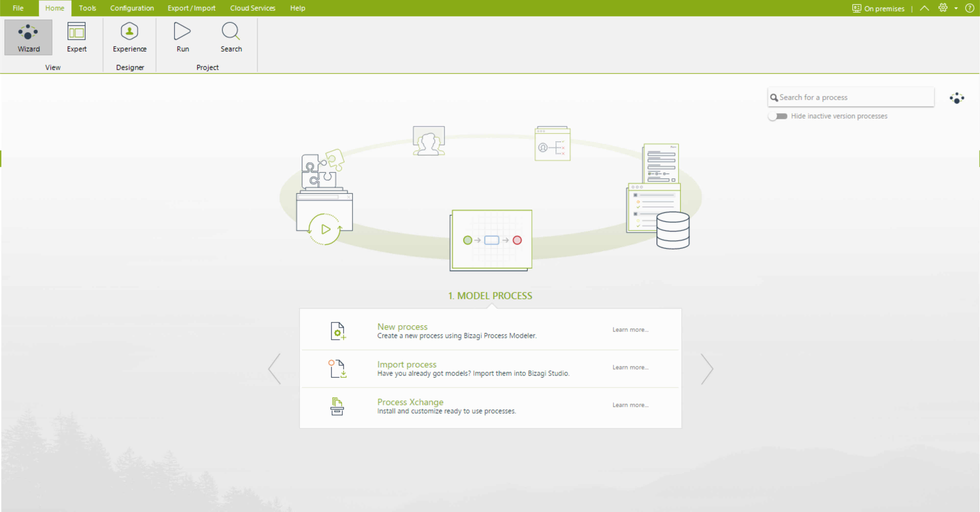This screenshot has width=980, height=512.
Task: Switch to Wizard view
Action: (x=29, y=37)
